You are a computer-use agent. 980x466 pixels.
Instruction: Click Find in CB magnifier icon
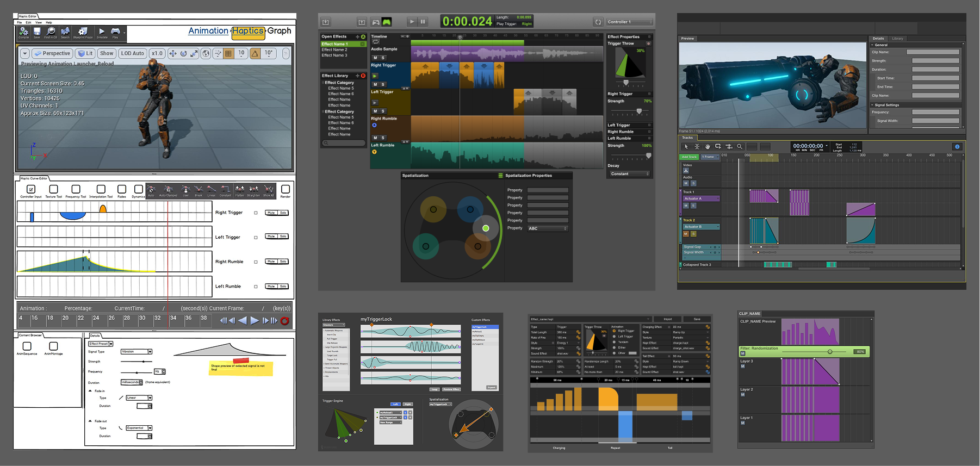click(x=51, y=32)
